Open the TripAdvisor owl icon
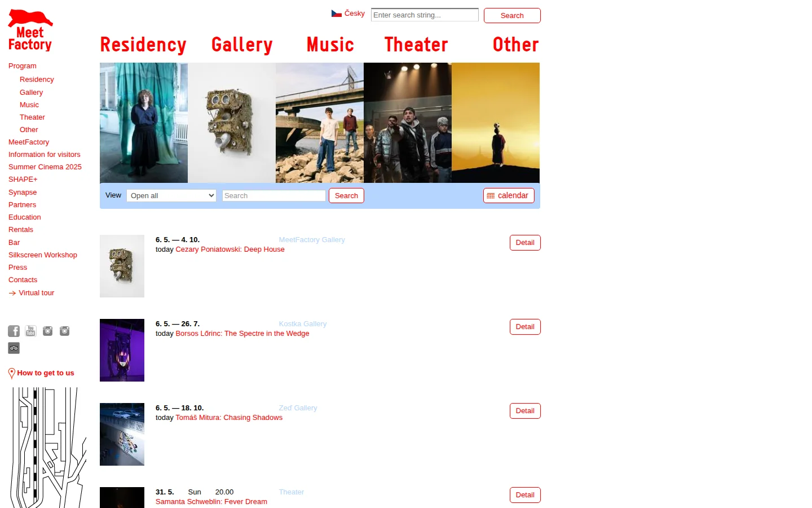Screen dimensions: 812x508 [x=14, y=348]
